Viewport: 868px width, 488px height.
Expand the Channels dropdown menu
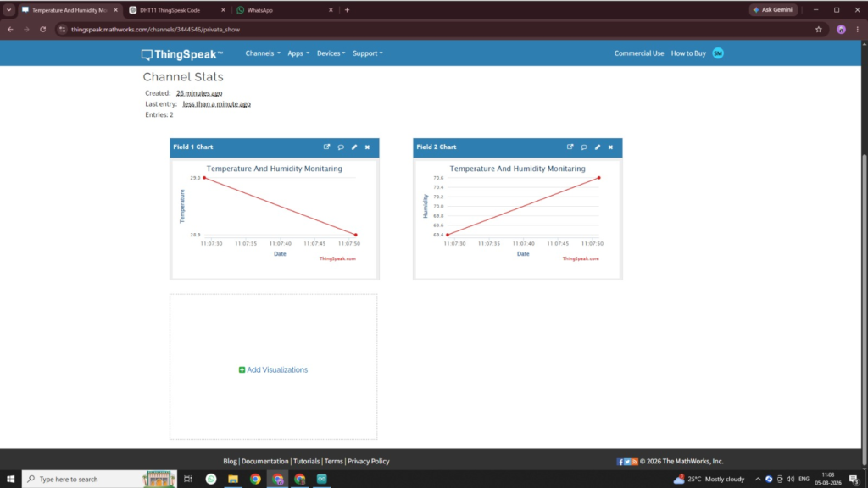pyautogui.click(x=263, y=53)
